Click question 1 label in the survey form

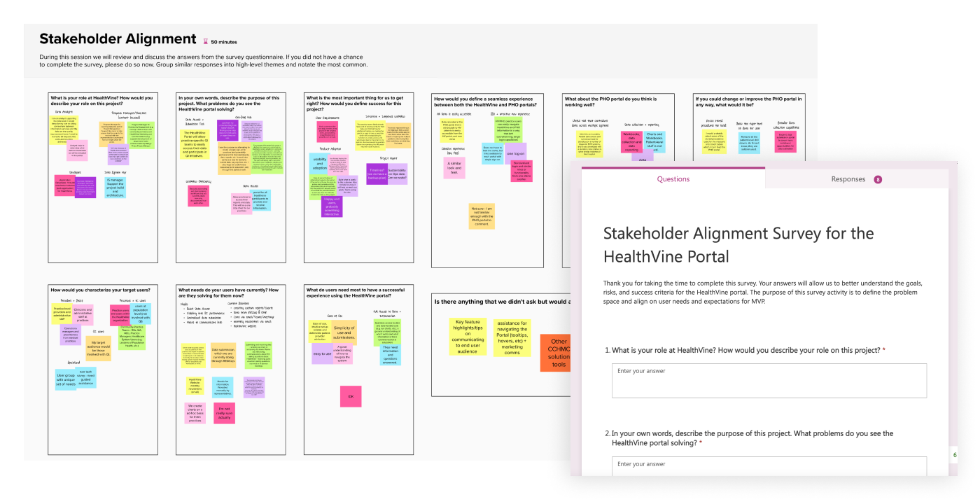point(745,350)
